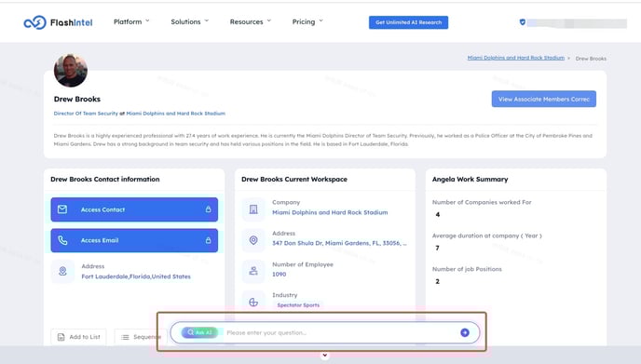This screenshot has width=641, height=364.
Task: Click the phone icon on Access Email
Action: [x=62, y=240]
